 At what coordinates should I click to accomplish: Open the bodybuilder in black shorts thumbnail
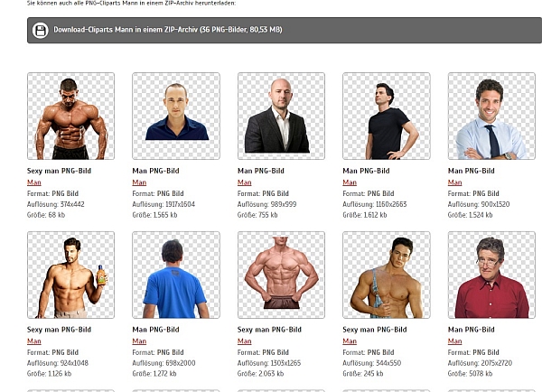tap(70, 117)
